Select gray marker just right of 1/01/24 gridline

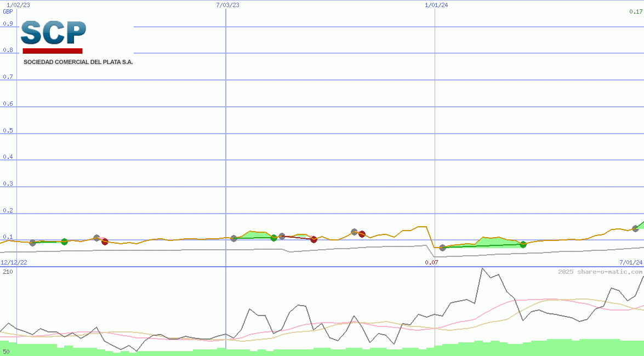443,248
